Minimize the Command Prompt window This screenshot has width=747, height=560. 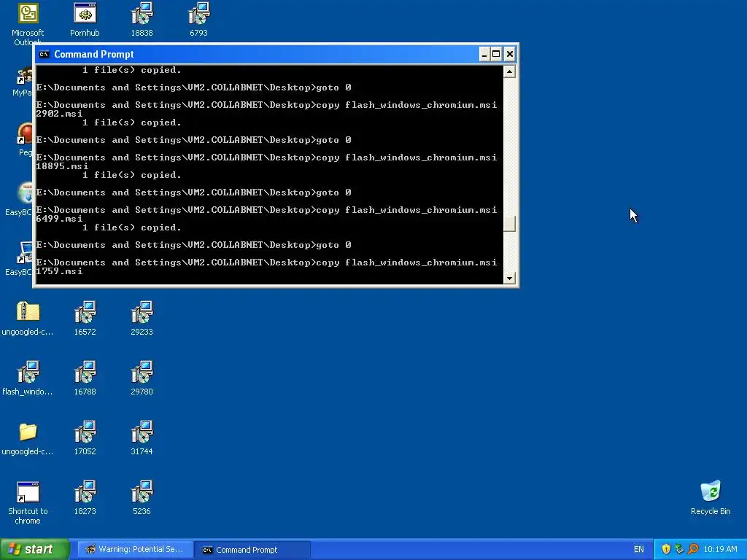(x=484, y=54)
